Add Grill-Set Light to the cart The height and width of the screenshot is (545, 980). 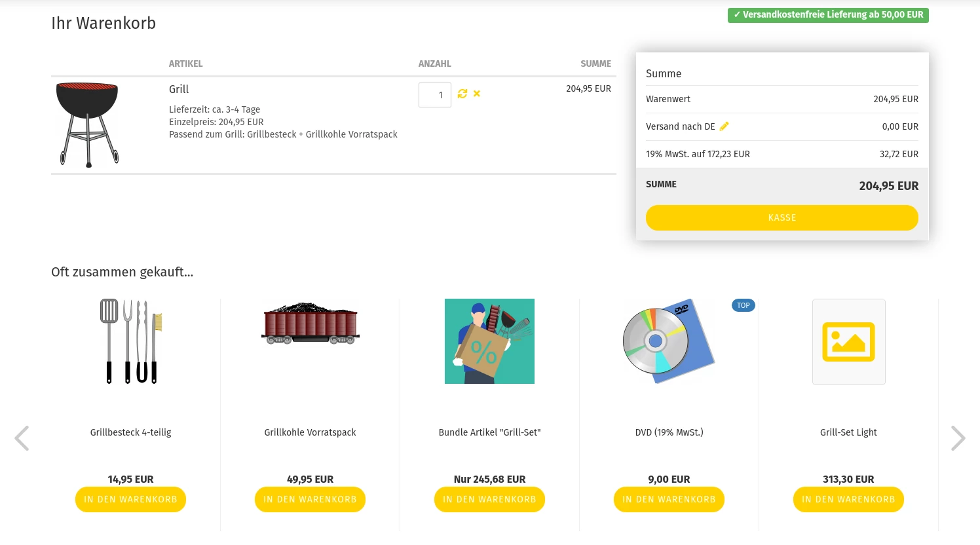click(x=848, y=499)
